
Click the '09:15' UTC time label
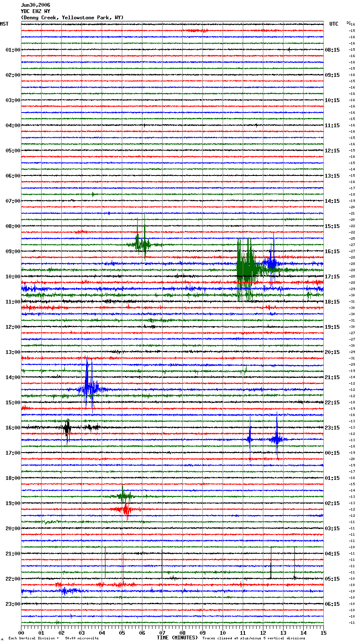332,75
